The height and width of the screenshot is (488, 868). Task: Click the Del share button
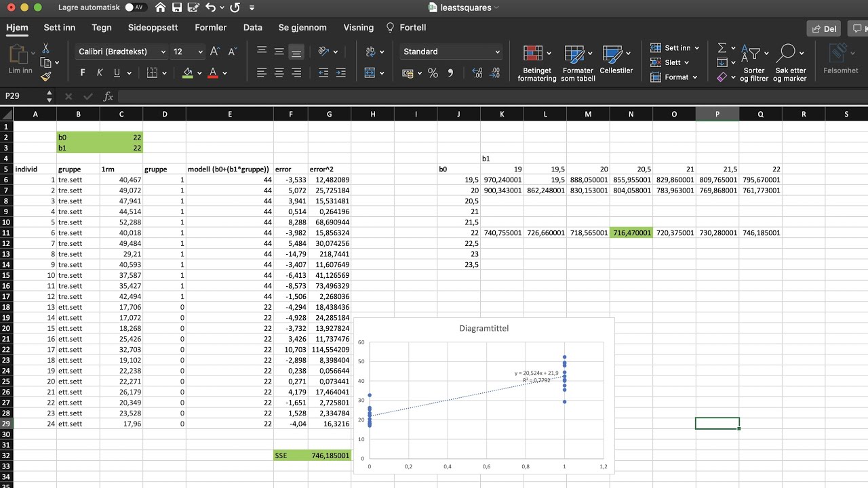click(824, 28)
